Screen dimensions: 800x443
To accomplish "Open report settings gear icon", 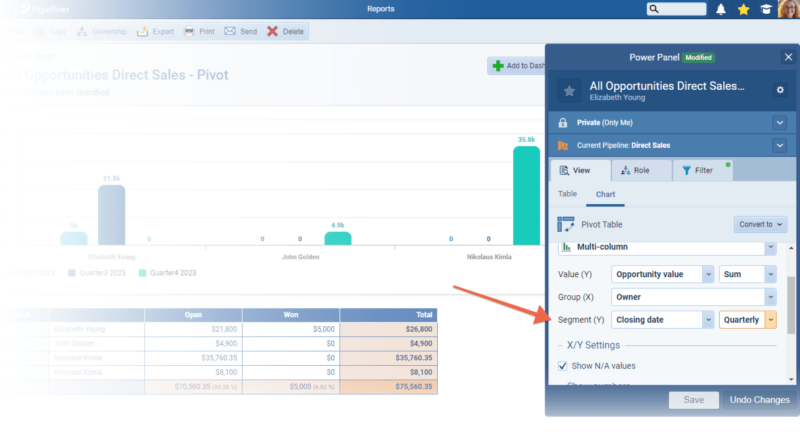I will pos(780,91).
